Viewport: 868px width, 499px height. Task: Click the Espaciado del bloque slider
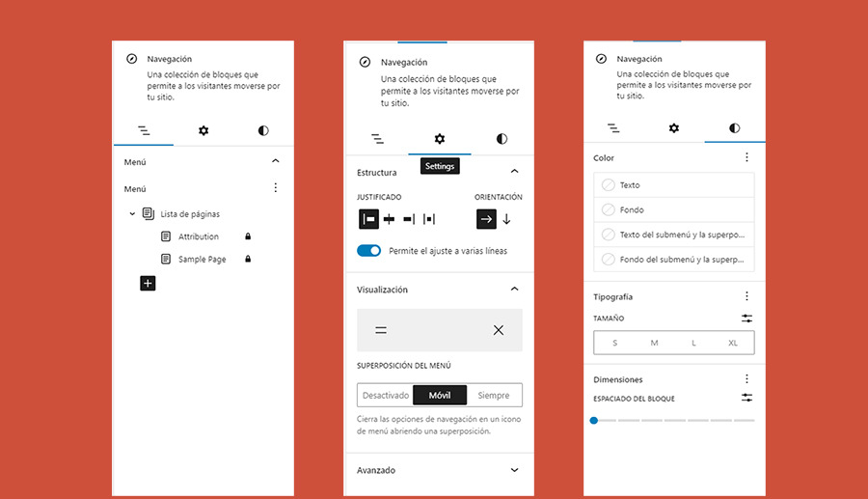pyautogui.click(x=674, y=421)
